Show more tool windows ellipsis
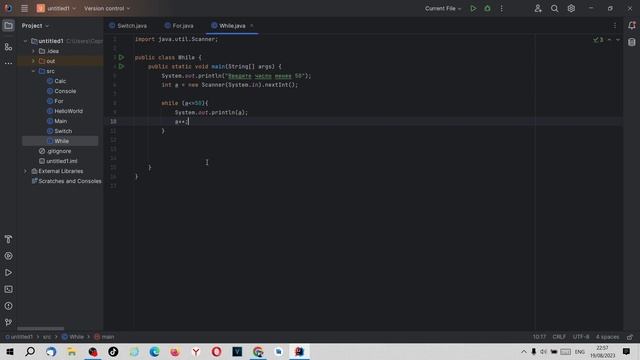Image resolution: width=640 pixels, height=360 pixels. coord(8,63)
